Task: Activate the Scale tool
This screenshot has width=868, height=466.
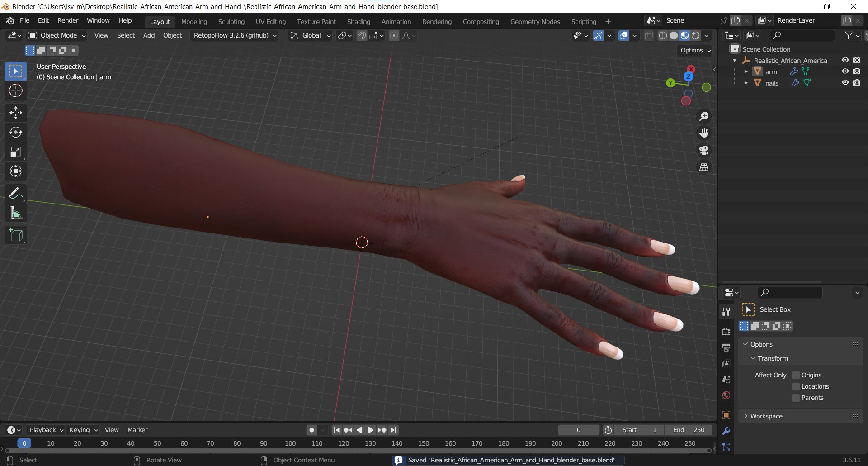Action: point(16,152)
